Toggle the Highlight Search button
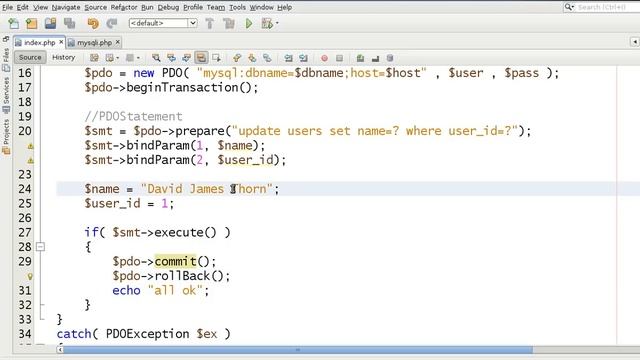This screenshot has height=360, width=640. [x=201, y=58]
